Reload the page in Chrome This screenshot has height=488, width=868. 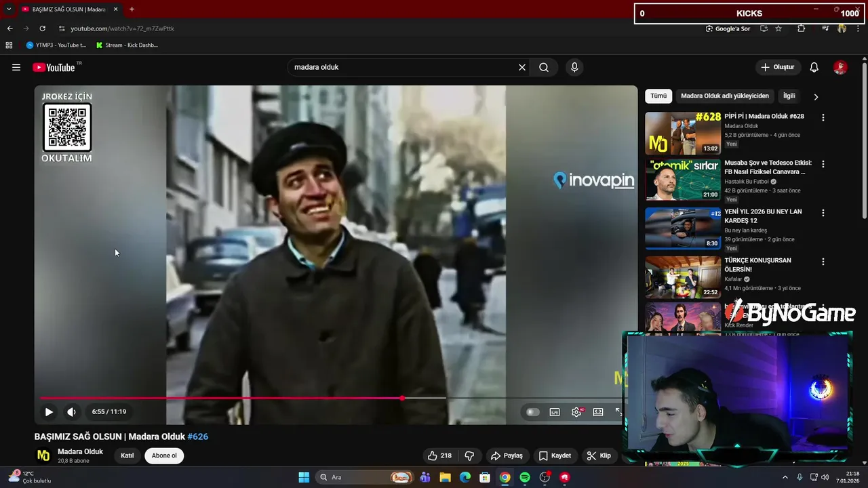click(x=42, y=28)
